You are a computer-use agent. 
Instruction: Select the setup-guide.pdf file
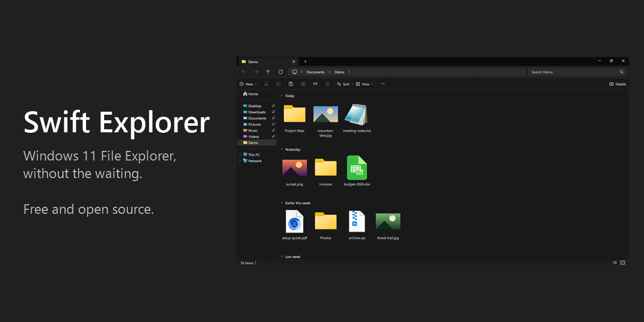(x=294, y=225)
